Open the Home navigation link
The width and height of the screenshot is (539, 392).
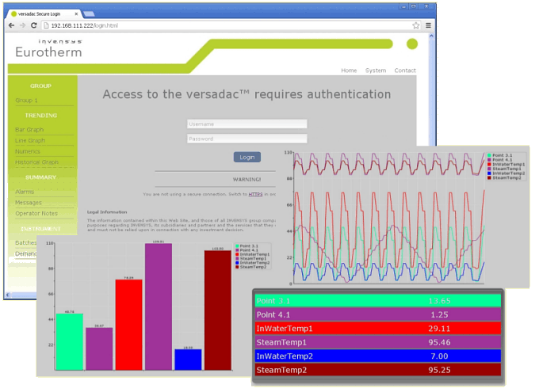click(349, 70)
